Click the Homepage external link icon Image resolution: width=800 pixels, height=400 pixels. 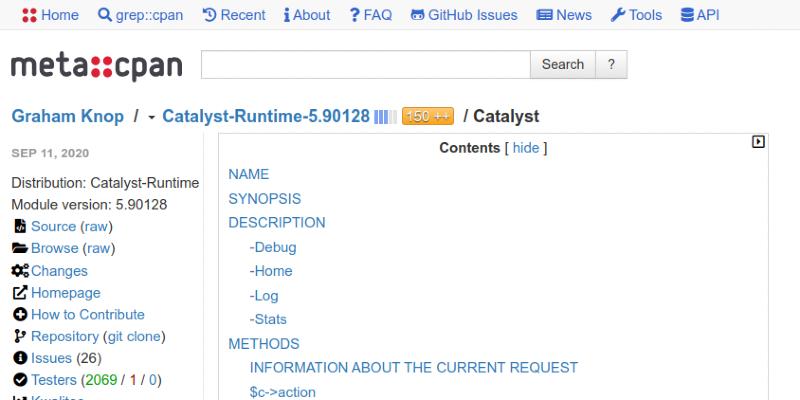pos(20,293)
